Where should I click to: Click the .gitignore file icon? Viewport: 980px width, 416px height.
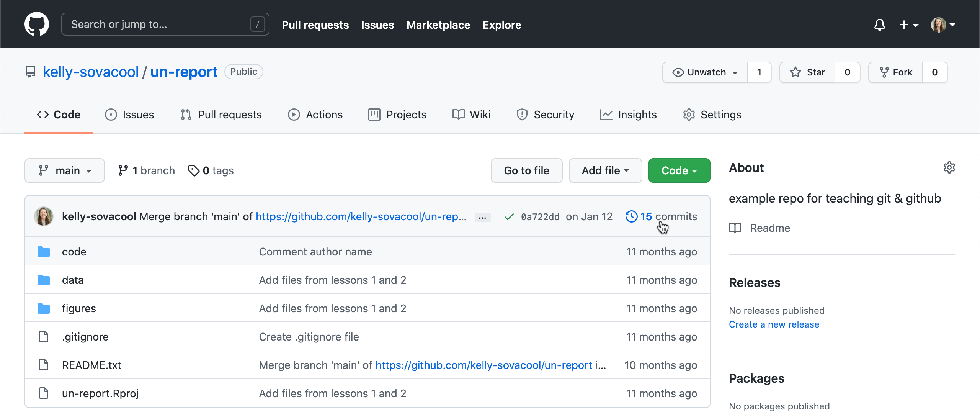click(x=44, y=337)
